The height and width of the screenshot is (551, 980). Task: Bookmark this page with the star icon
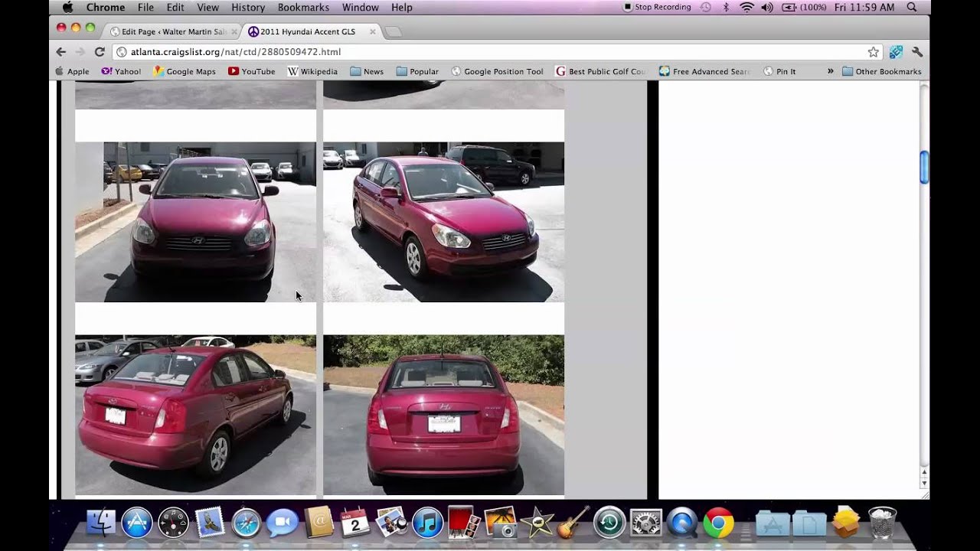[873, 52]
